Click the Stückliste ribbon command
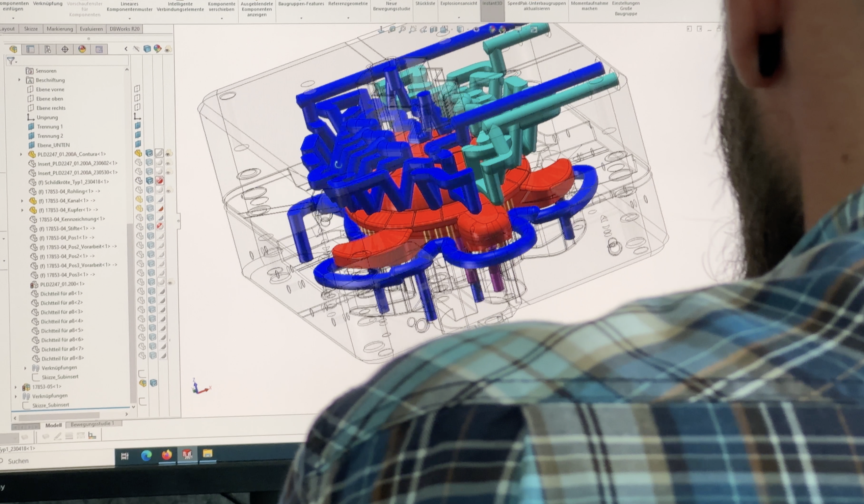 [x=425, y=3]
